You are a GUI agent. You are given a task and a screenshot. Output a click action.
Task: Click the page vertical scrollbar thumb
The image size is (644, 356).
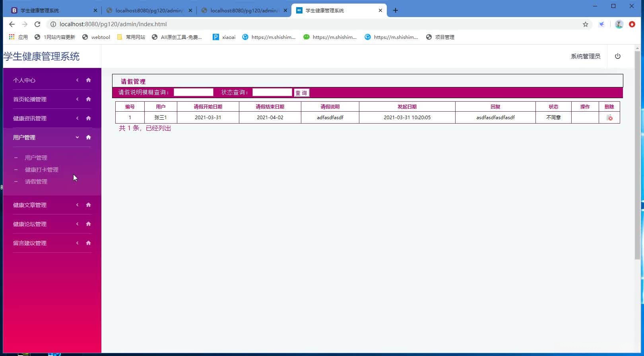(x=638, y=155)
